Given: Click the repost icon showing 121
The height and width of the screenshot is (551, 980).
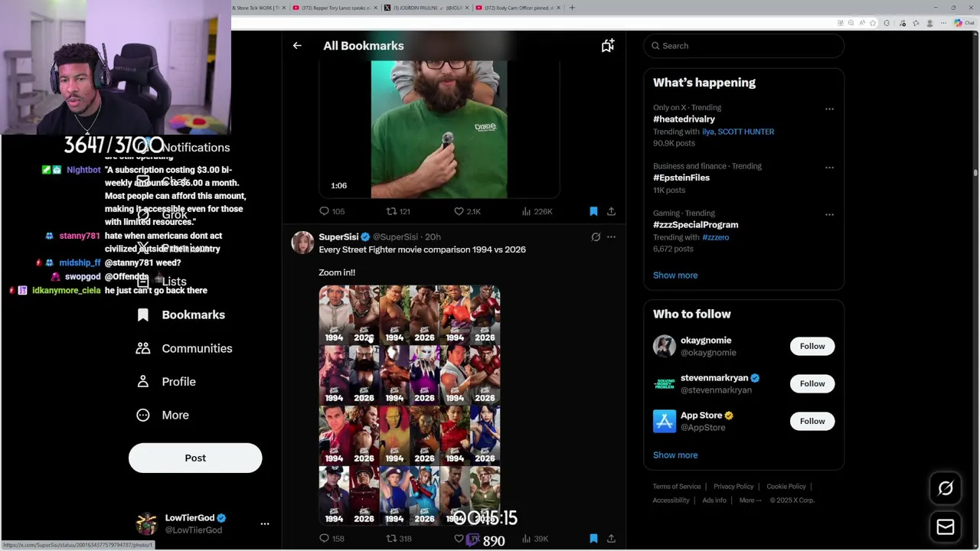Looking at the screenshot, I should (x=391, y=211).
